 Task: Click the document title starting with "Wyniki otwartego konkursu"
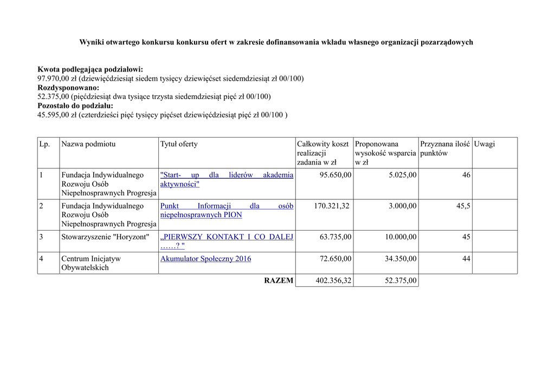tap(276, 42)
